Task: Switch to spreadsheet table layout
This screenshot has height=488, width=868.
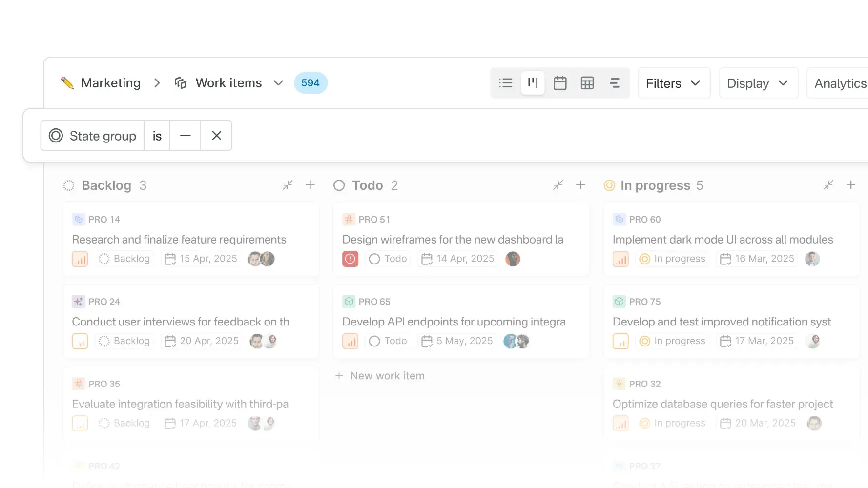Action: [x=587, y=83]
